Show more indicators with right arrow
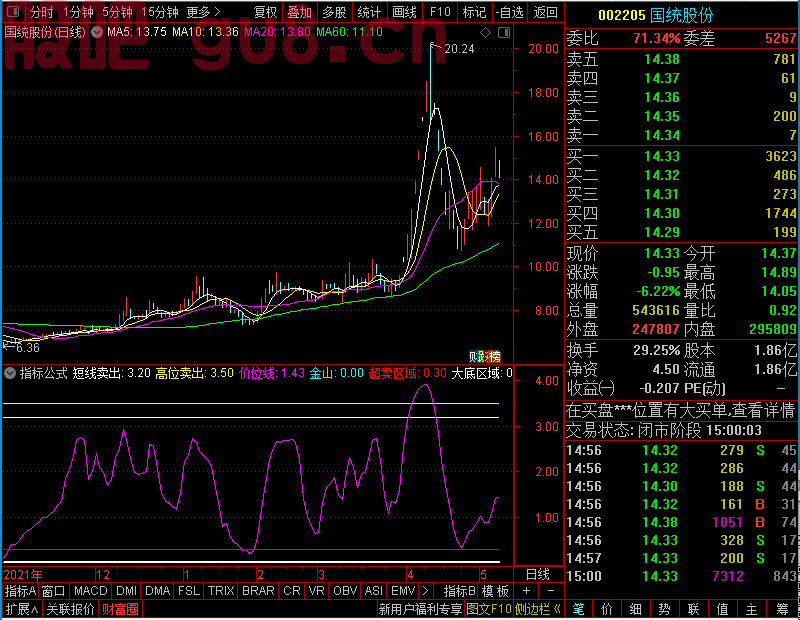 pyautogui.click(x=425, y=591)
